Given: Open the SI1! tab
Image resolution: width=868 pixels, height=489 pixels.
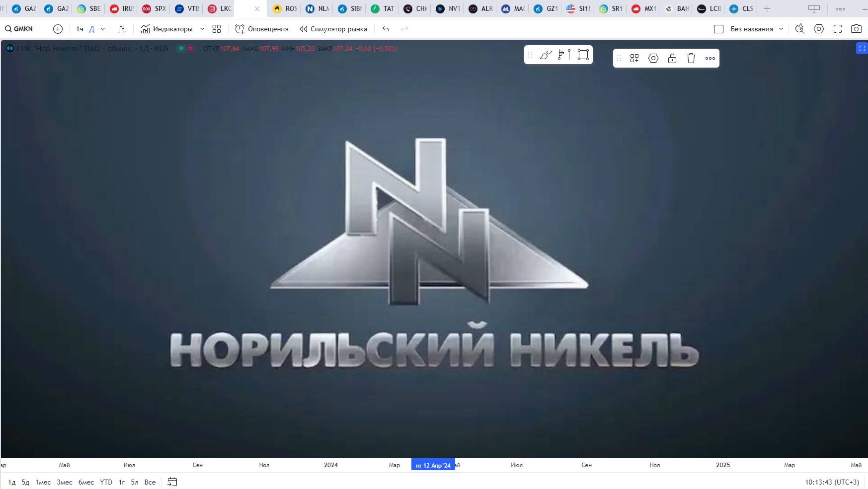Looking at the screenshot, I should 578,8.
